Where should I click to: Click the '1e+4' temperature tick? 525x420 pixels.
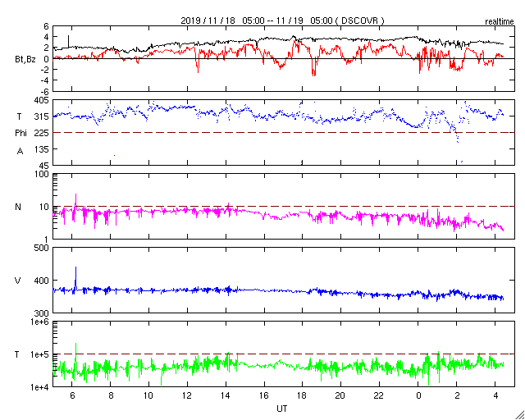(41, 387)
